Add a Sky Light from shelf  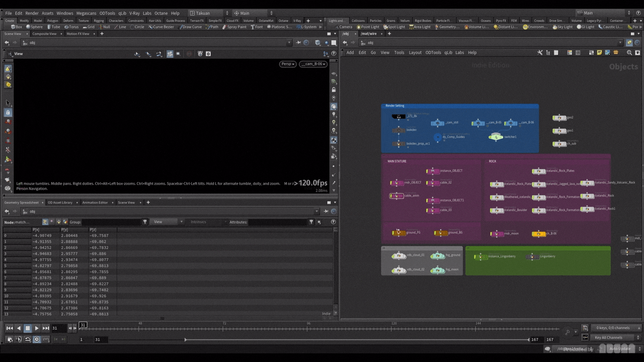click(563, 27)
